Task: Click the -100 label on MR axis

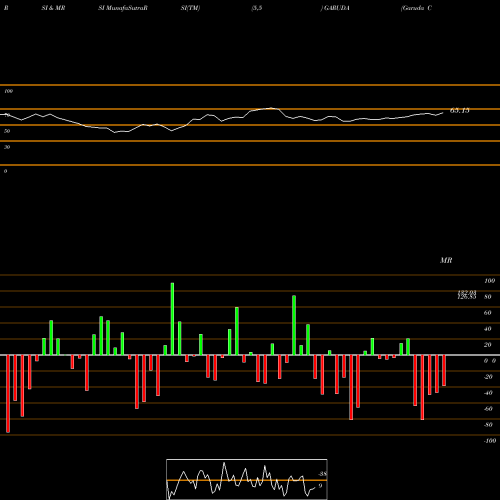Action: [490, 441]
